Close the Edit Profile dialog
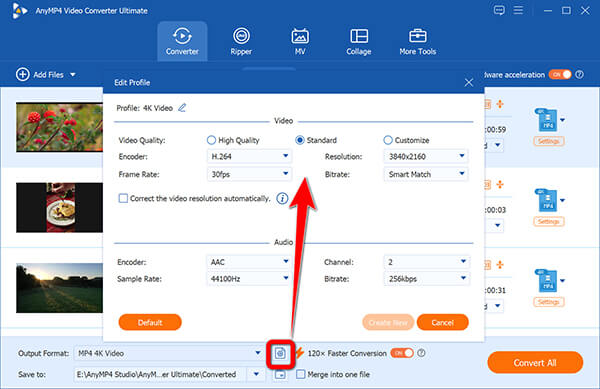The image size is (600, 389). [x=469, y=82]
